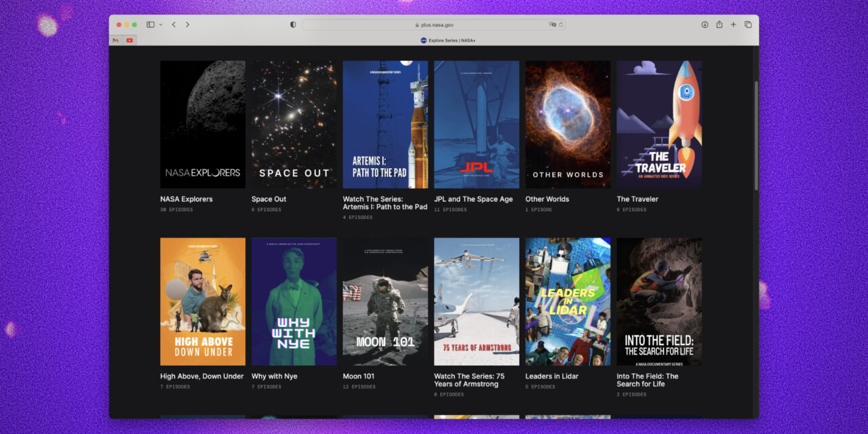Open the share menu
868x434 pixels.
[x=719, y=24]
